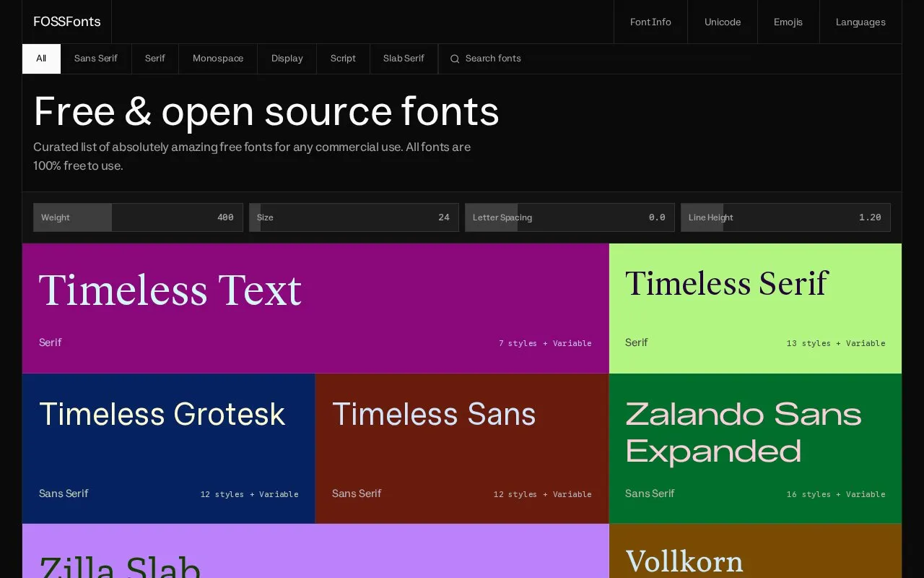The width and height of the screenshot is (924, 578).
Task: Open the Timeless Serif font card
Action: 756,309
